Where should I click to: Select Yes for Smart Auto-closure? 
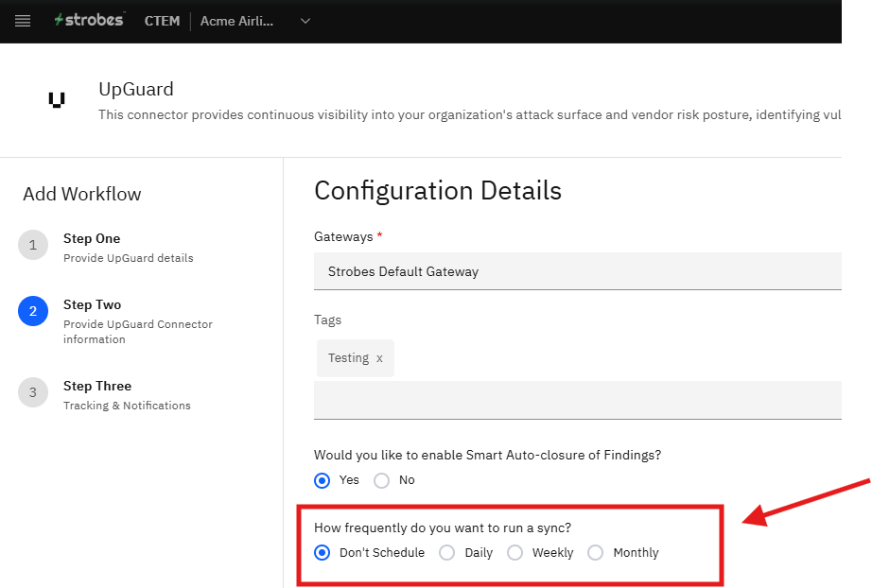(x=322, y=480)
